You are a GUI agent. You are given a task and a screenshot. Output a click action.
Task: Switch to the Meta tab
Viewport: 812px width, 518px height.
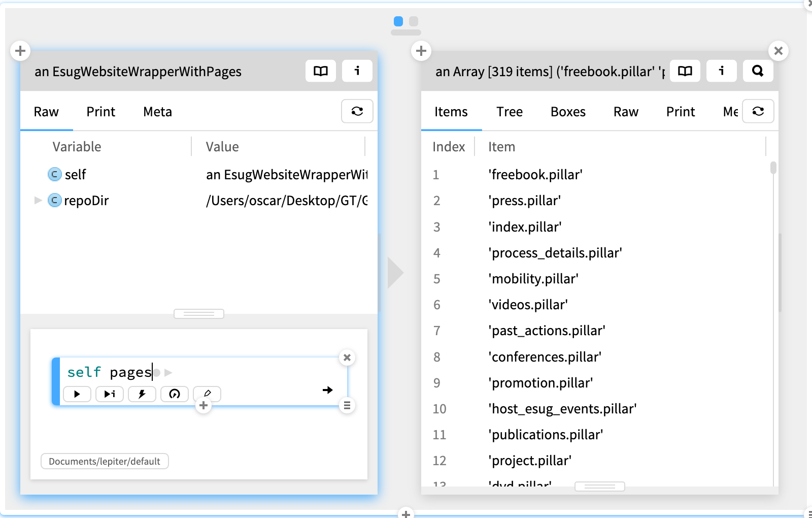[x=157, y=112]
